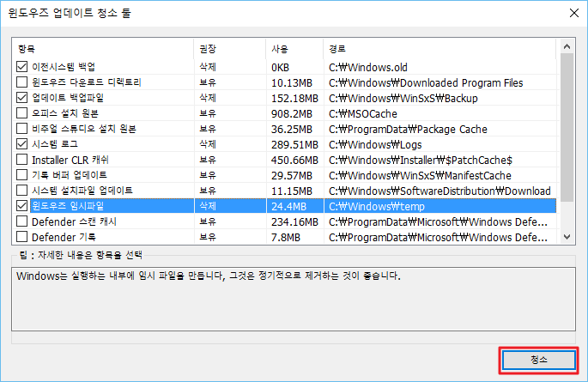Click the 경로 column header
The height and width of the screenshot is (382, 588).
[439, 49]
